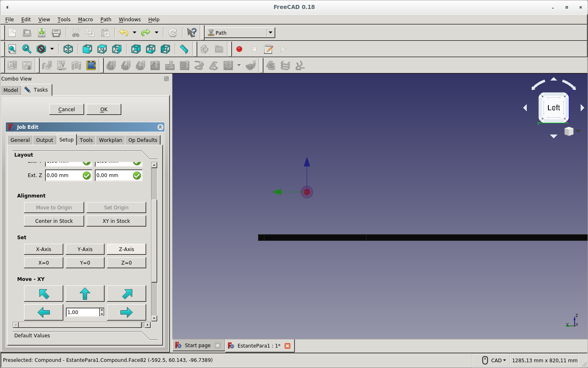The image size is (588, 368).
Task: Switch to the General tab
Action: 20,140
